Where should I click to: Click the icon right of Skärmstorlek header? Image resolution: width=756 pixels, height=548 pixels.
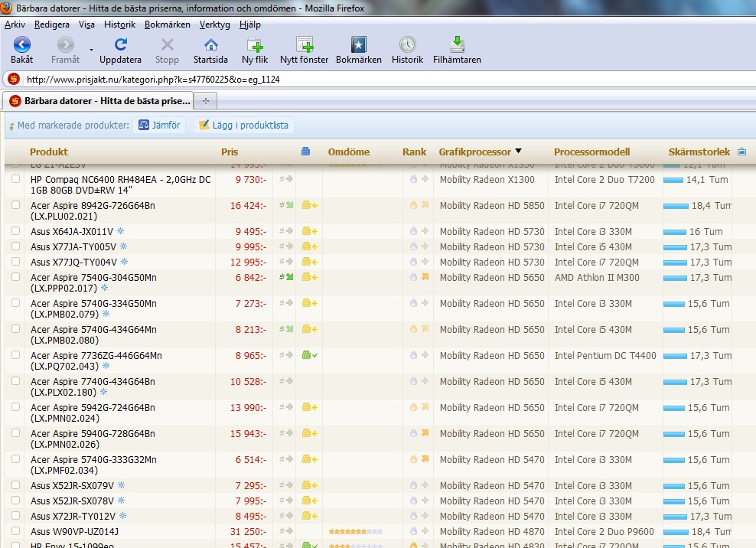tap(742, 152)
